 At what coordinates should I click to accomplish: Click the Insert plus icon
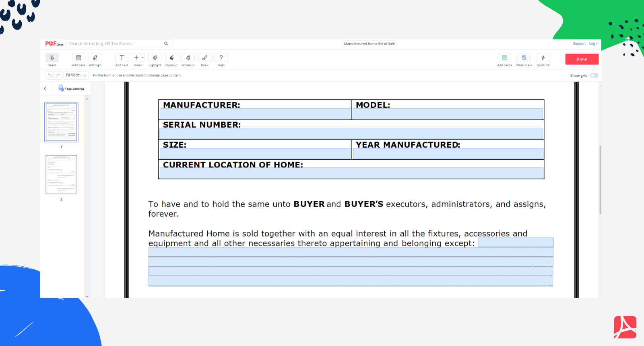coord(136,58)
